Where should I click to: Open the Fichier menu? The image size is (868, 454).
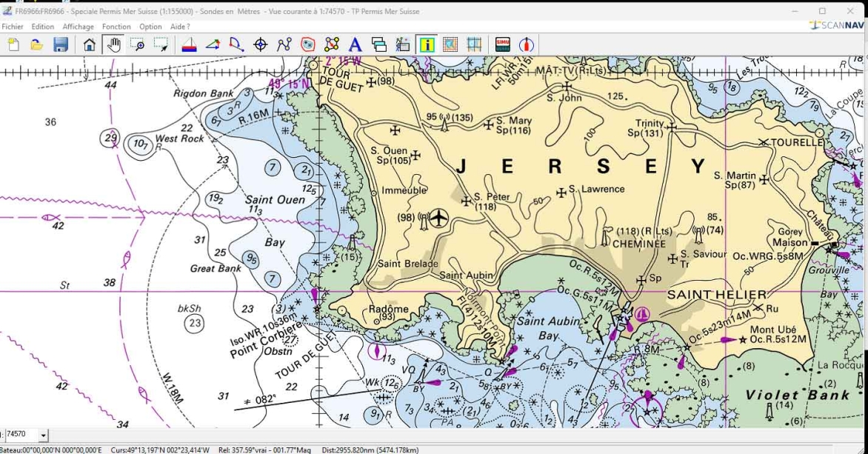13,27
